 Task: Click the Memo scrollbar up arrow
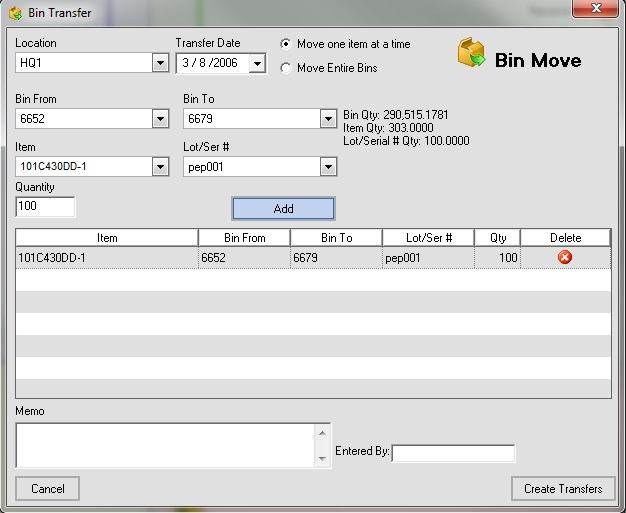point(322,433)
